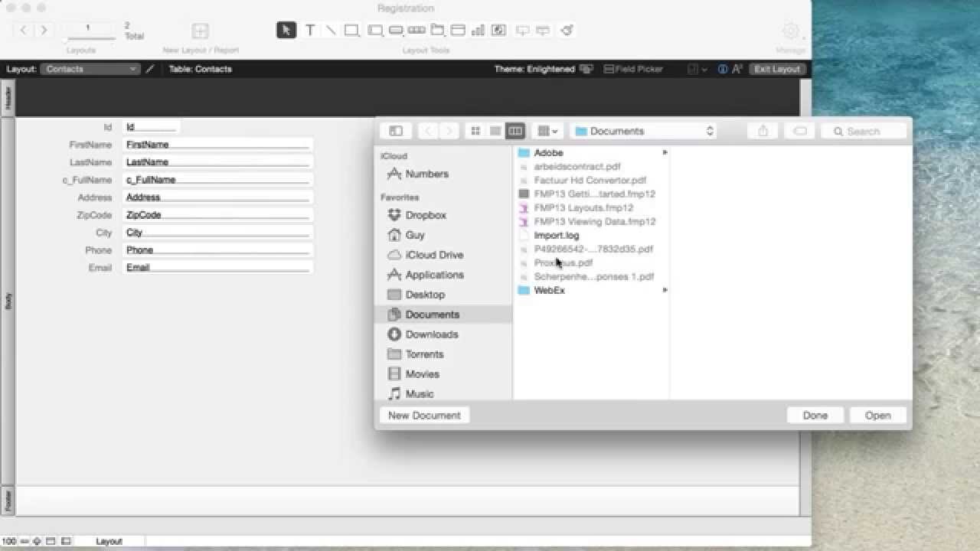Image resolution: width=980 pixels, height=551 pixels.
Task: Select arbeidscontract.pdf file
Action: point(577,167)
